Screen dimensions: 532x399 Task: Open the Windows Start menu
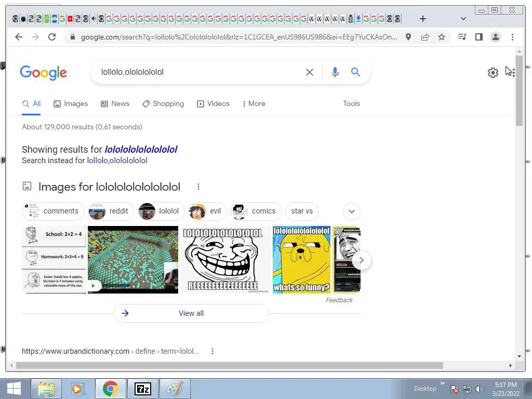click(x=14, y=389)
